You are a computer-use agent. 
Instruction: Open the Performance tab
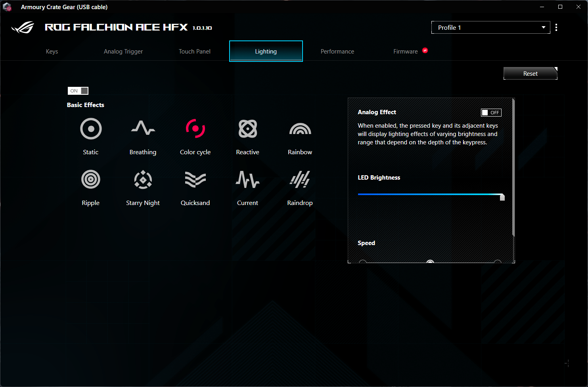(337, 52)
